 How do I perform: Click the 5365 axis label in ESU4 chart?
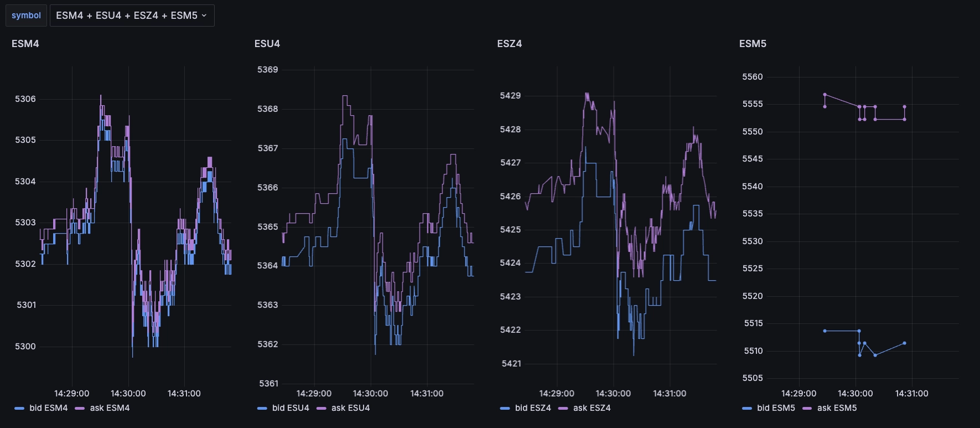click(x=268, y=227)
